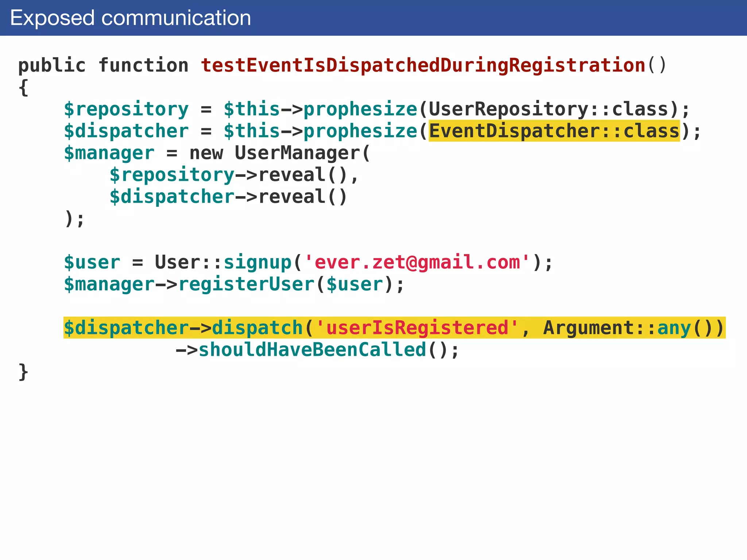
Task: Click the highlighted 'userIsRegistered' string
Action: point(417,328)
